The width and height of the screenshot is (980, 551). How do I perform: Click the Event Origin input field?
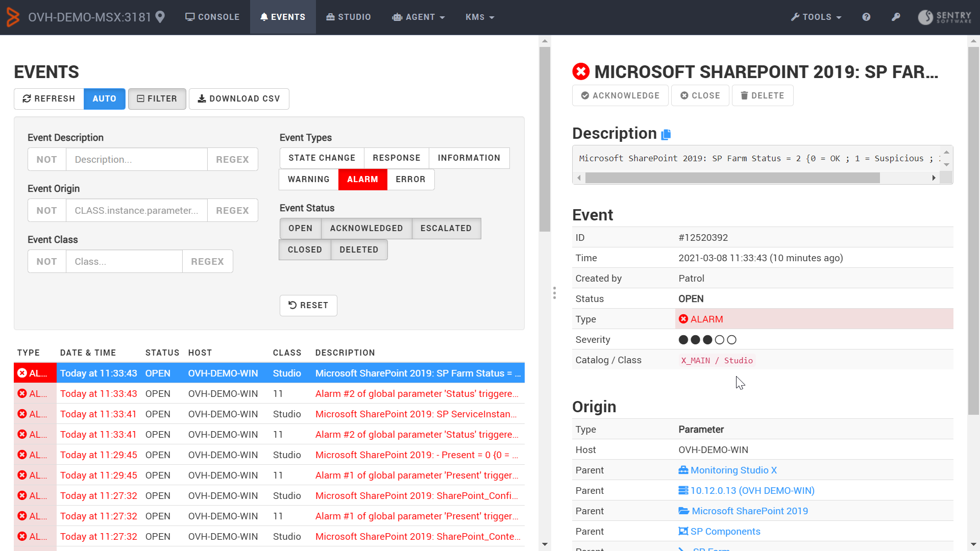pos(137,210)
